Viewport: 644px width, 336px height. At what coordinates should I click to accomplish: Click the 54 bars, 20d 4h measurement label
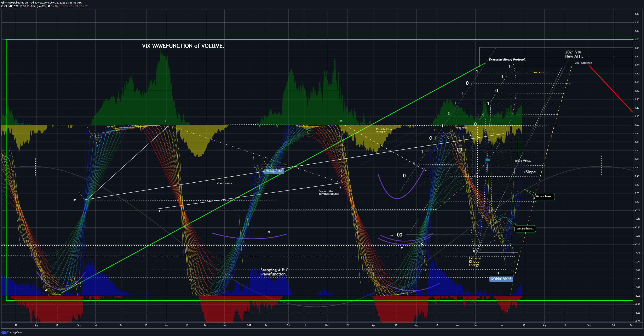click(x=501, y=279)
